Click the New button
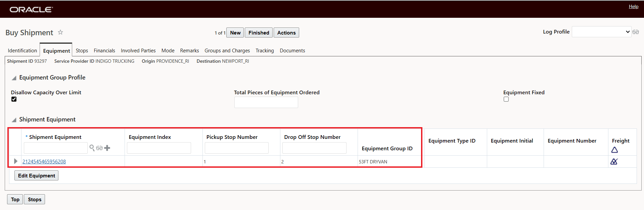The height and width of the screenshot is (210, 644). point(235,33)
